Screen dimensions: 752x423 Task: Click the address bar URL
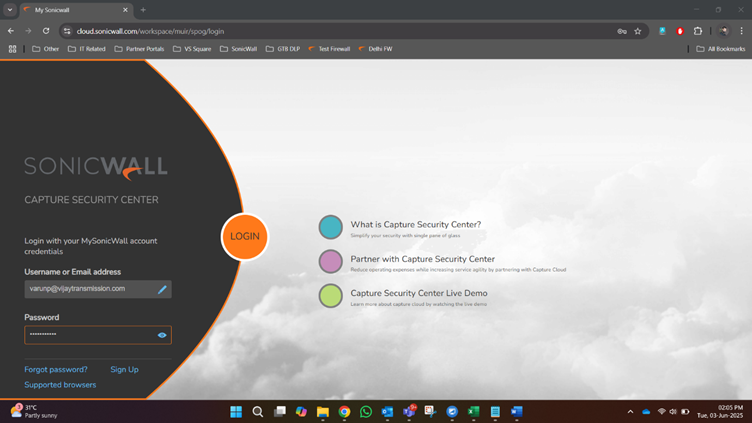[150, 31]
